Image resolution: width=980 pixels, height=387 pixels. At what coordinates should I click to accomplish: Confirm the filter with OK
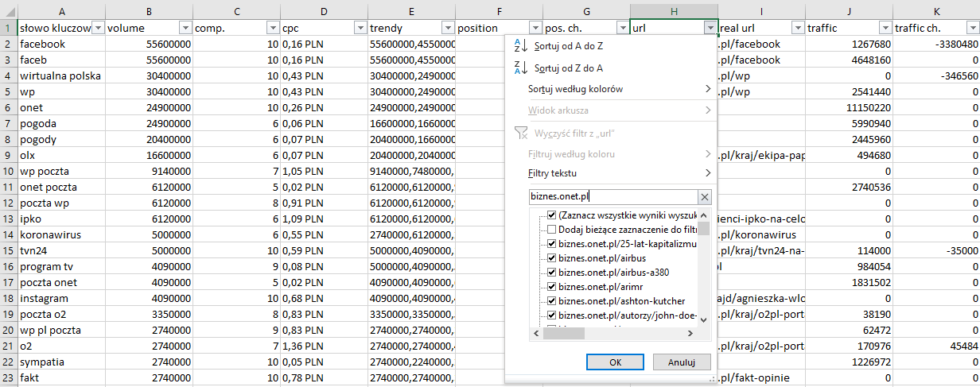(x=615, y=362)
